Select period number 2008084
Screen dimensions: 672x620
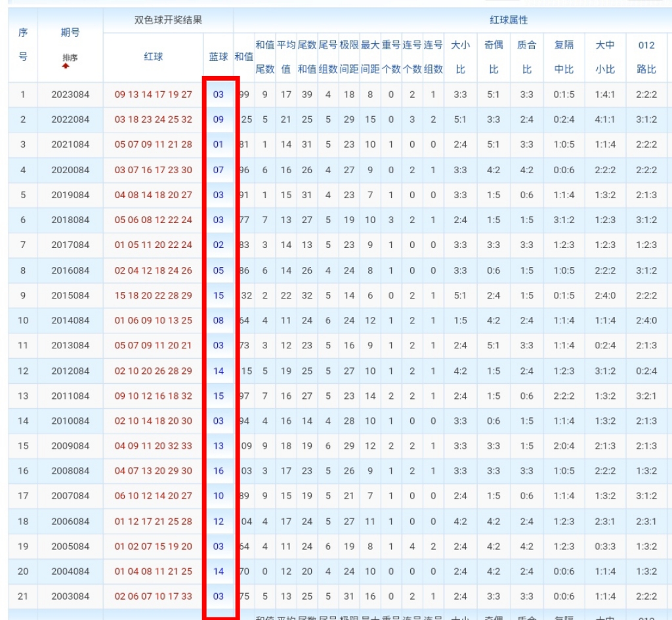[x=70, y=470]
